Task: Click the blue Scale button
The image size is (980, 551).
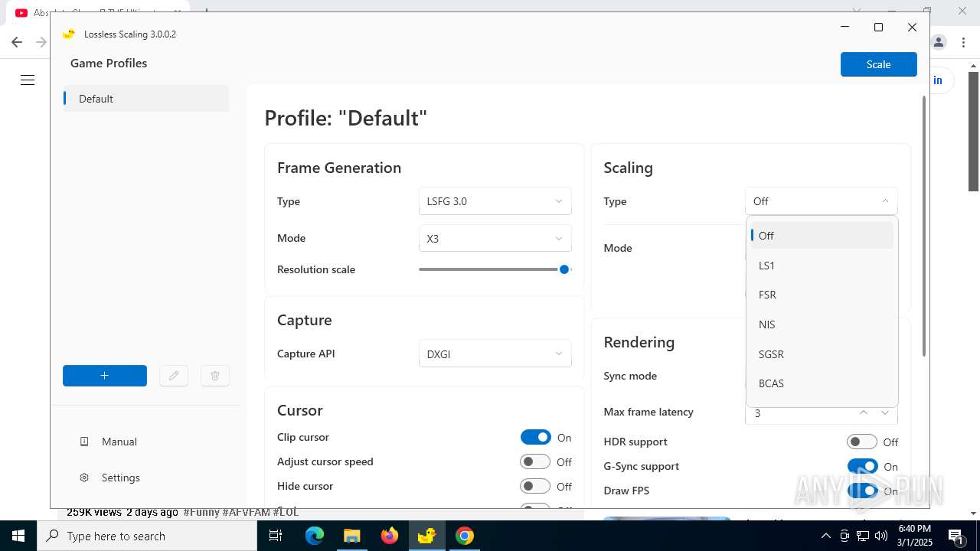Action: pyautogui.click(x=878, y=64)
